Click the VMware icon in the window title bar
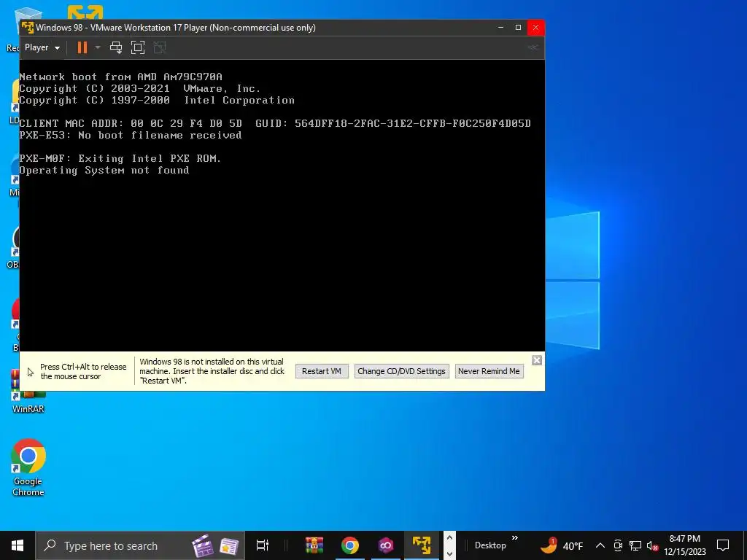 [28, 28]
